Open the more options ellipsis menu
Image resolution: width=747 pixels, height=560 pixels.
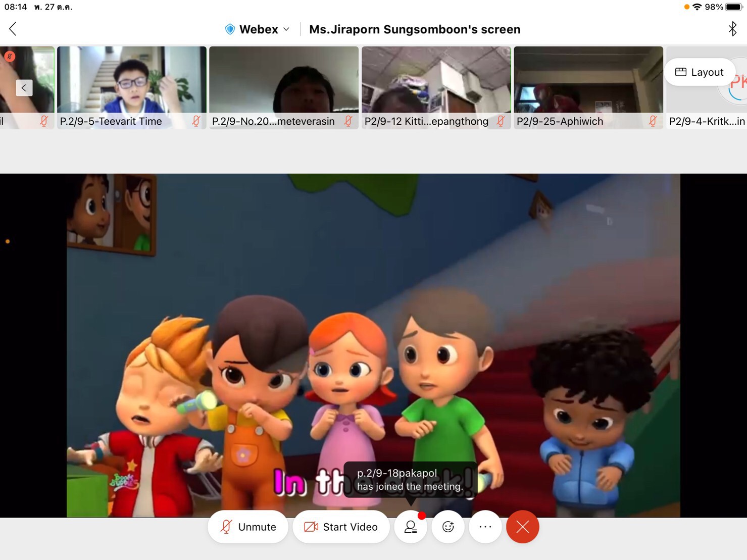click(485, 527)
